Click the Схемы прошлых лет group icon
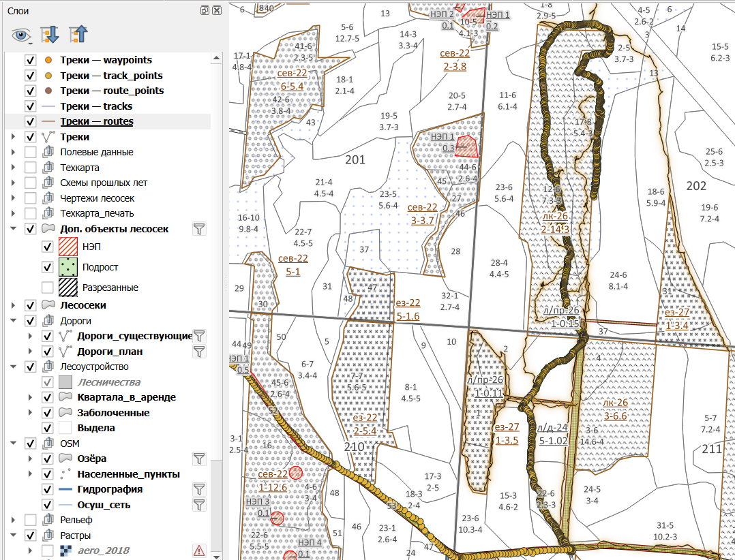This screenshot has height=560, width=735. click(48, 183)
